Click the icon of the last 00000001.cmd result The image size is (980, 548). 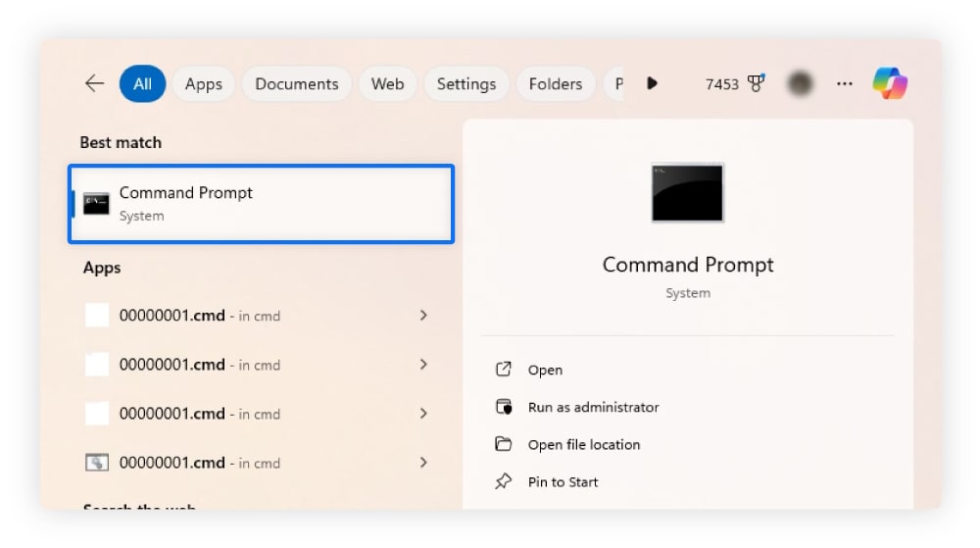pos(97,463)
